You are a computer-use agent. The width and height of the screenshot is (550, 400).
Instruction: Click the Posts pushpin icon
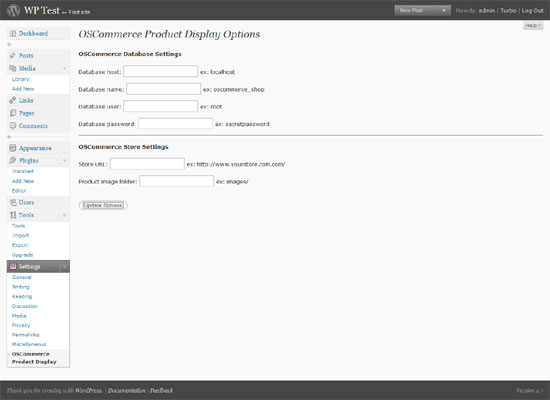click(13, 55)
